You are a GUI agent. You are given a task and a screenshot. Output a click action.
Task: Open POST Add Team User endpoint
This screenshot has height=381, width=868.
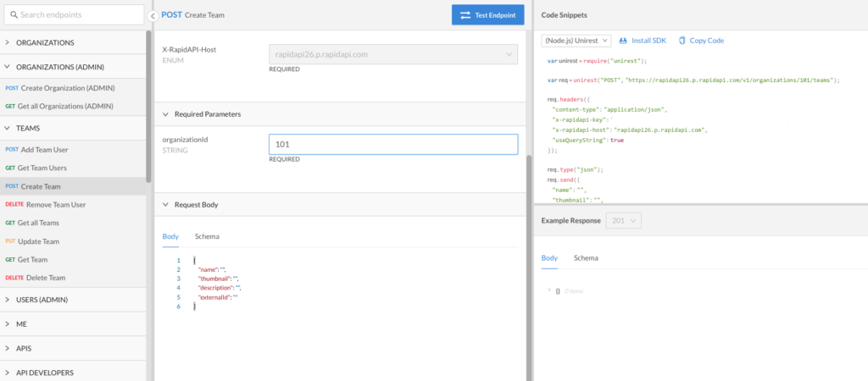point(73,149)
